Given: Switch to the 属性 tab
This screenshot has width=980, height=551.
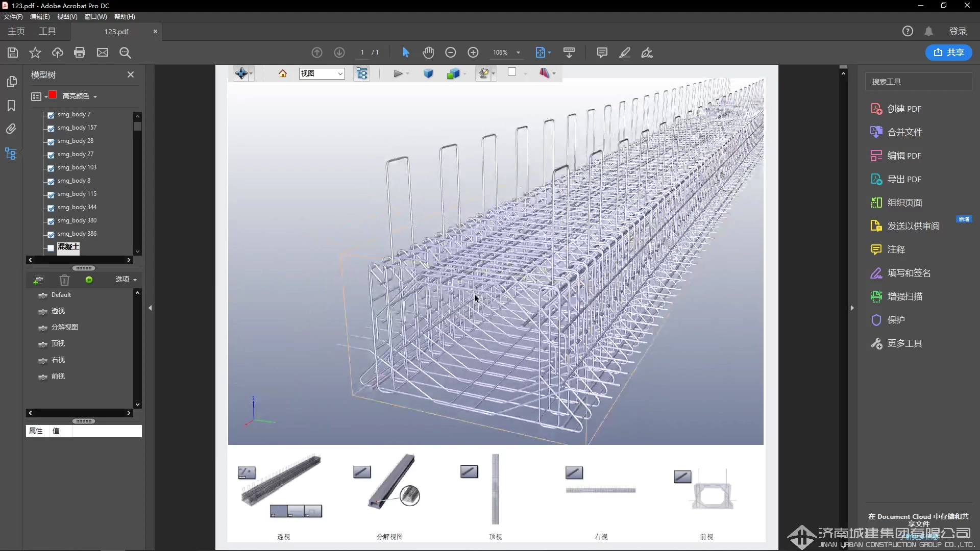Looking at the screenshot, I should (36, 431).
